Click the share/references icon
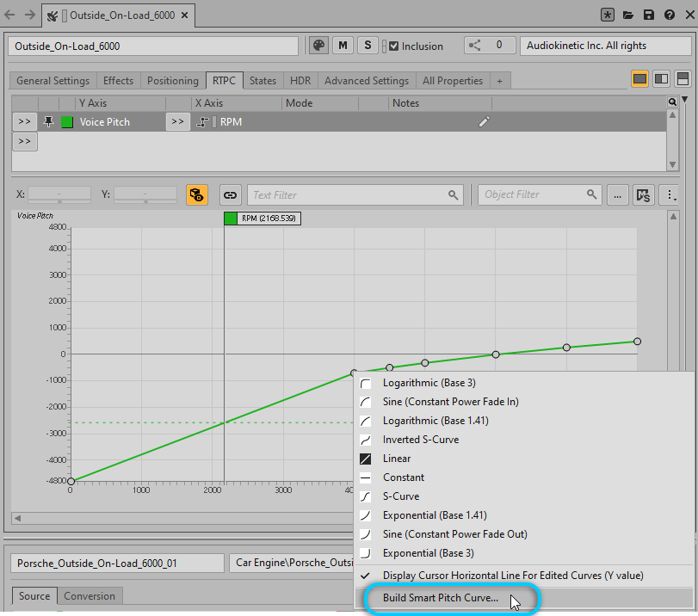 tap(477, 46)
